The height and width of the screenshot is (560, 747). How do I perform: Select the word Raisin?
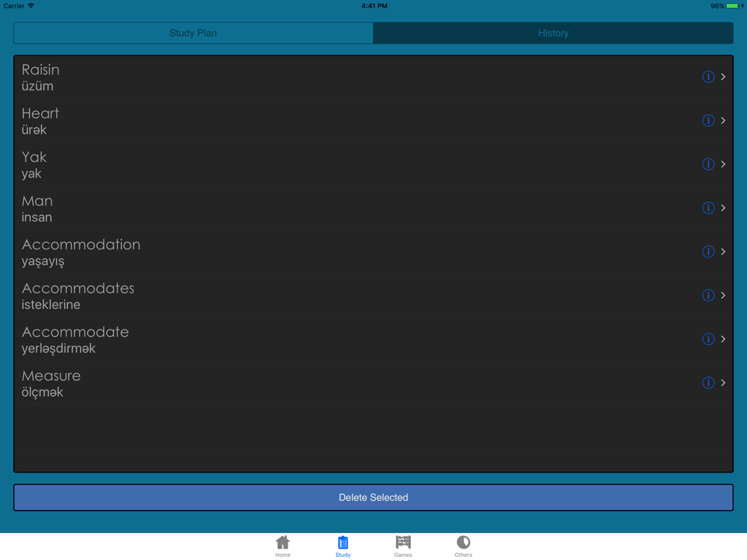pyautogui.click(x=40, y=70)
